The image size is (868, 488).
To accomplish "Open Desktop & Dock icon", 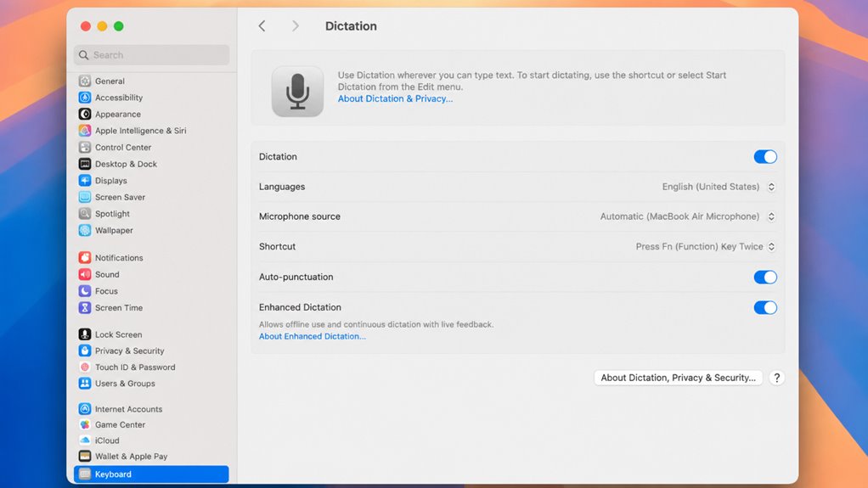I will tap(85, 164).
